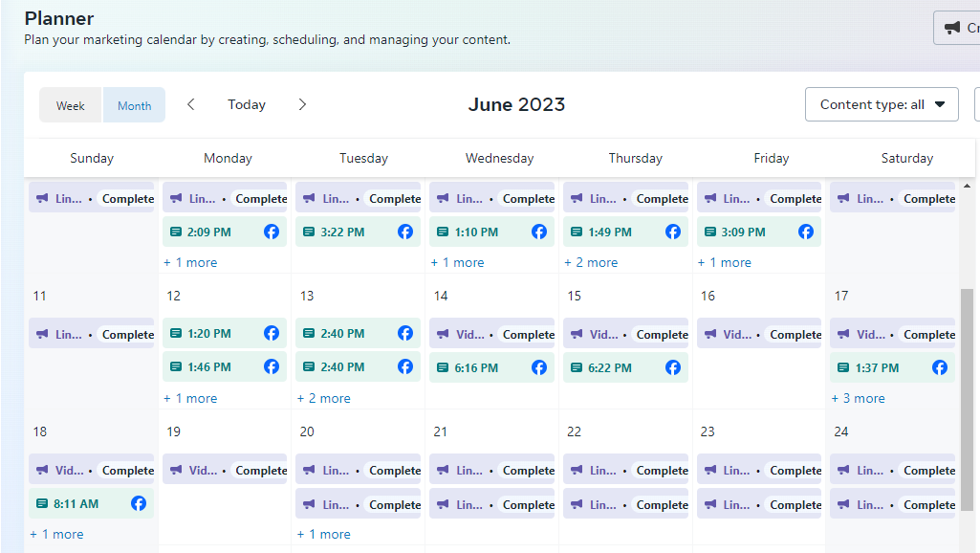
Task: Click the megaphone icon on Sunday June 11 campaign
Action: coord(42,334)
